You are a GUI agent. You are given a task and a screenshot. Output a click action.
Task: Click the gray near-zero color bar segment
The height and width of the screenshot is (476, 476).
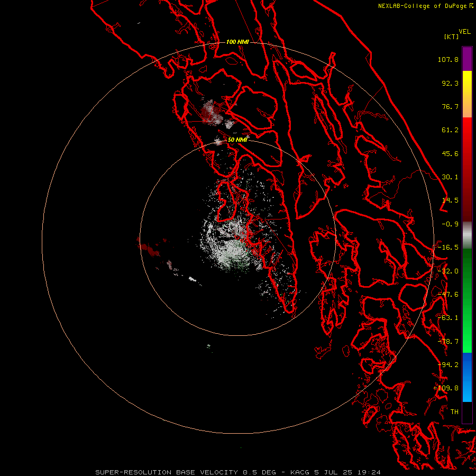coord(467,235)
